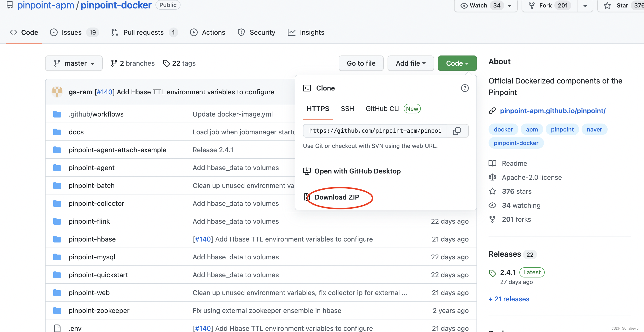Viewport: 644px width, 332px height.
Task: Select the SSH clone tab
Action: pyautogui.click(x=348, y=109)
